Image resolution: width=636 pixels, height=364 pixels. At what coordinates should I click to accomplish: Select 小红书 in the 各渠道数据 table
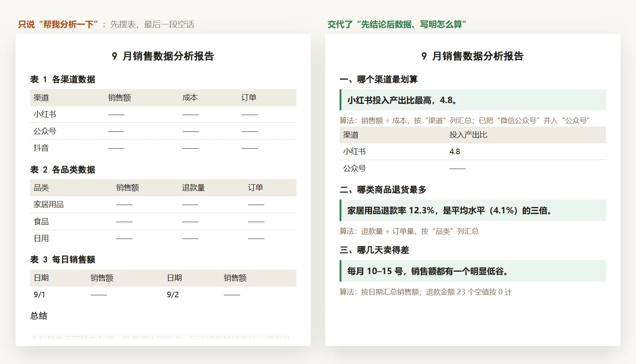[45, 114]
